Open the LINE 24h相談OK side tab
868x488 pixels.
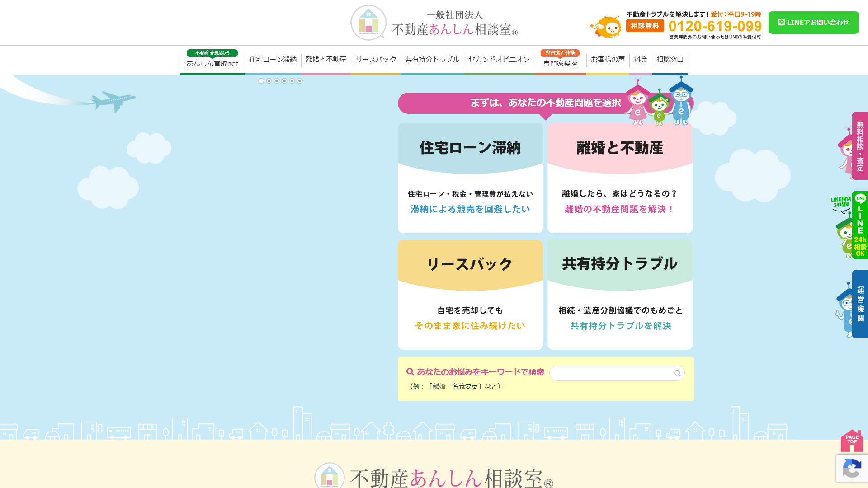[859, 225]
